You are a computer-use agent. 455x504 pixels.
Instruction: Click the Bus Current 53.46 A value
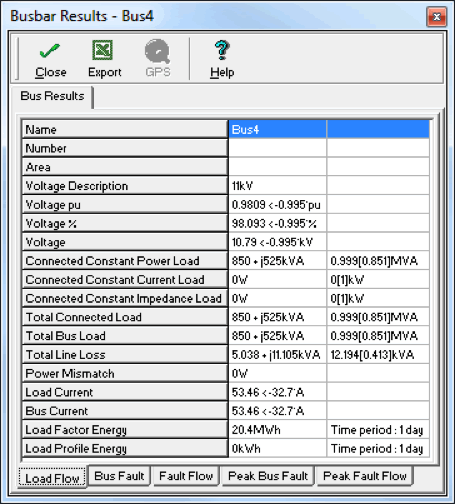pyautogui.click(x=278, y=411)
